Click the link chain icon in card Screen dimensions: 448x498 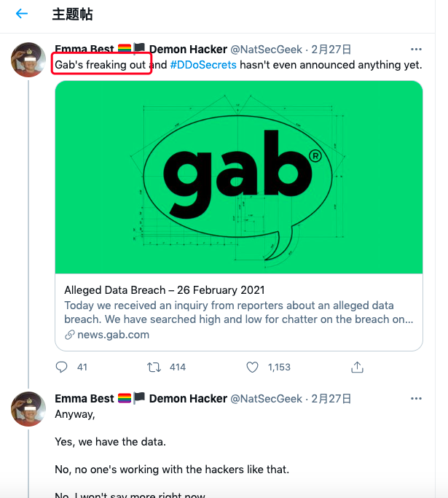(70, 335)
